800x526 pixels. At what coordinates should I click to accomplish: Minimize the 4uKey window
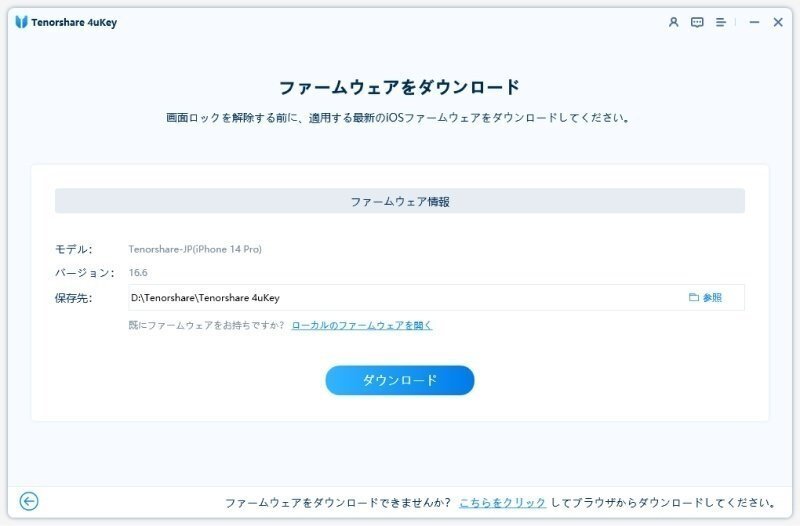pos(754,22)
